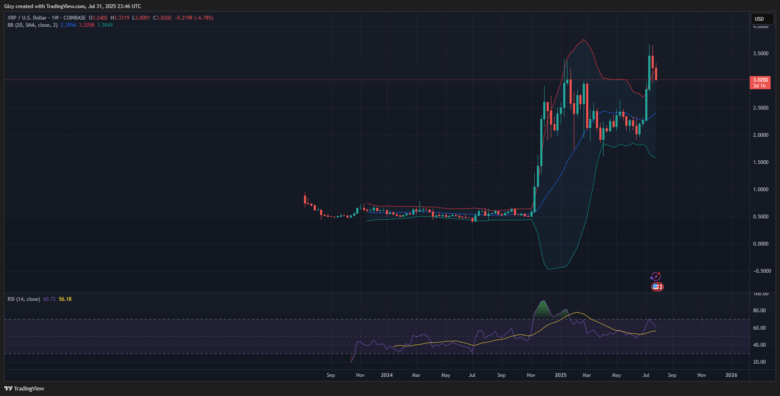The image size is (780, 396).
Task: Click the TradingView logo in the bottom corner
Action: click(x=17, y=389)
